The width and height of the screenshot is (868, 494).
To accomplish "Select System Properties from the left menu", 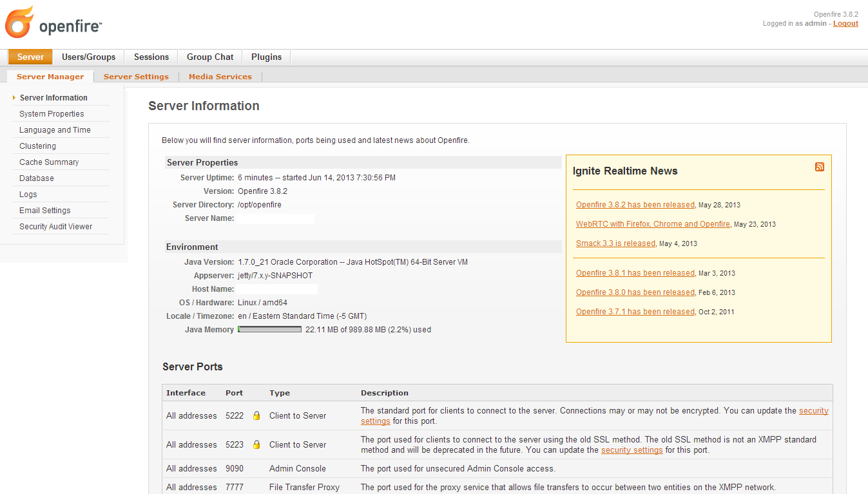I will [x=52, y=113].
